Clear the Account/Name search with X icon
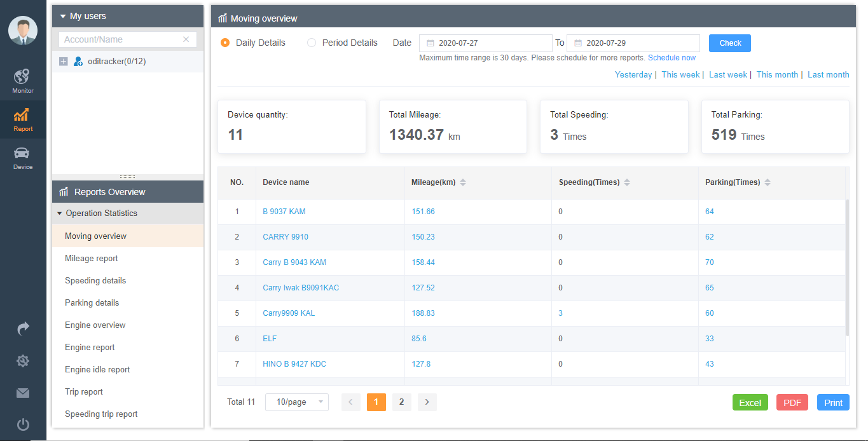The image size is (868, 441). pos(186,39)
